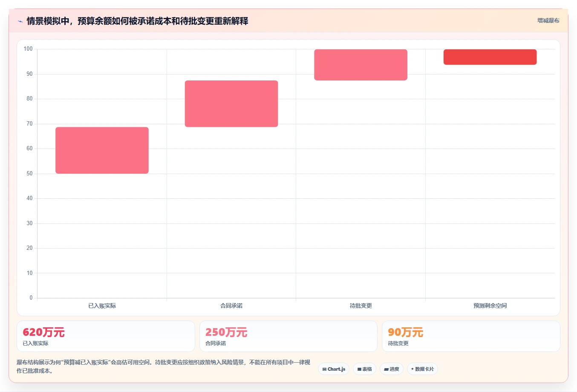
Task: Click the chart title 情景模拟中 heading
Action: tap(137, 21)
